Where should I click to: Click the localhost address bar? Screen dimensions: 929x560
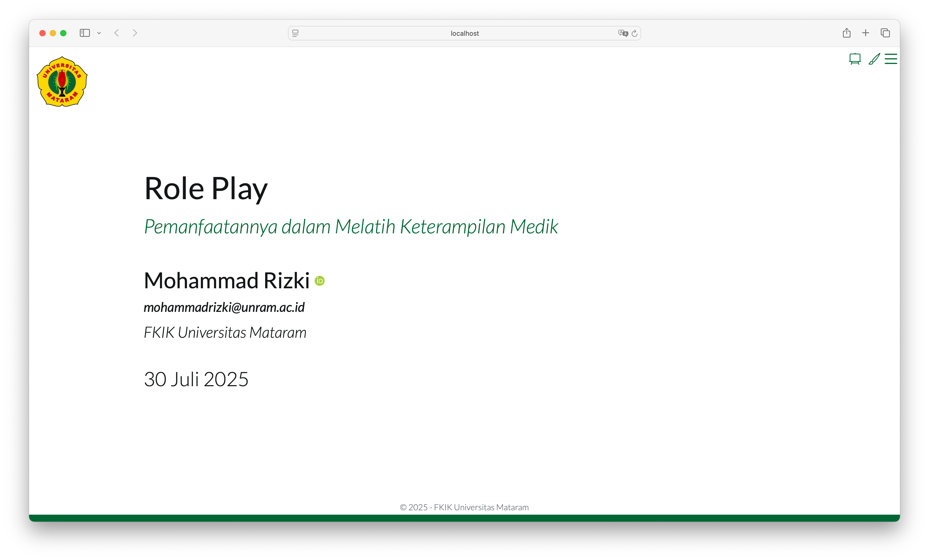point(464,33)
